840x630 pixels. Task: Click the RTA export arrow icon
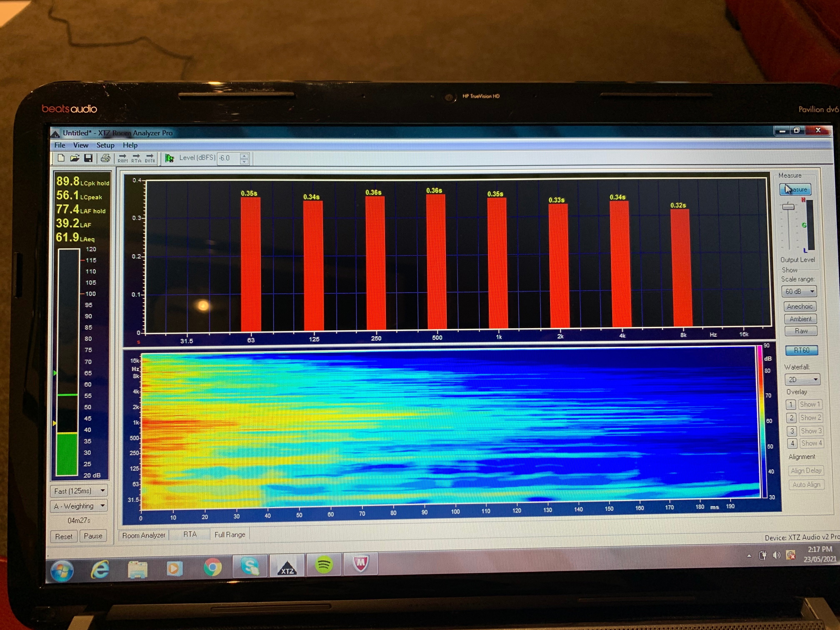tap(136, 158)
